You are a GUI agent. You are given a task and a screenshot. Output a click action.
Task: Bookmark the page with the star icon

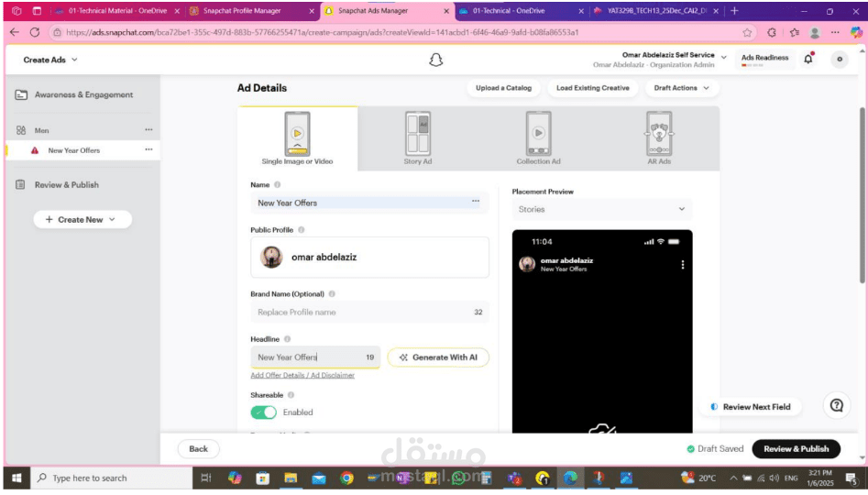pyautogui.click(x=747, y=33)
